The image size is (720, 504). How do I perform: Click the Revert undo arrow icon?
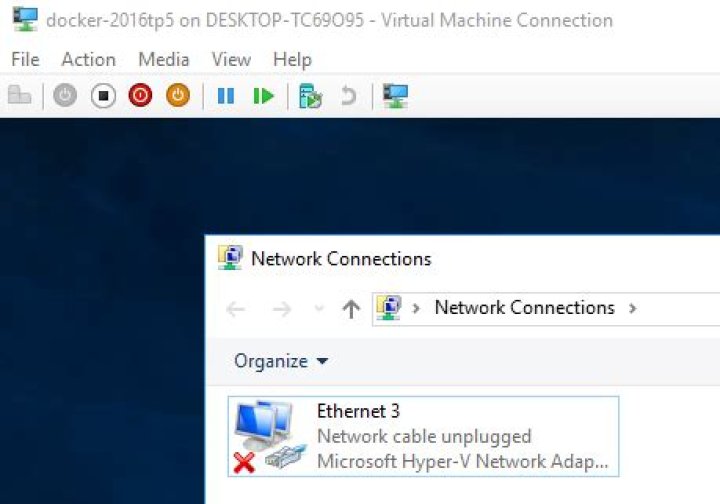tap(349, 96)
